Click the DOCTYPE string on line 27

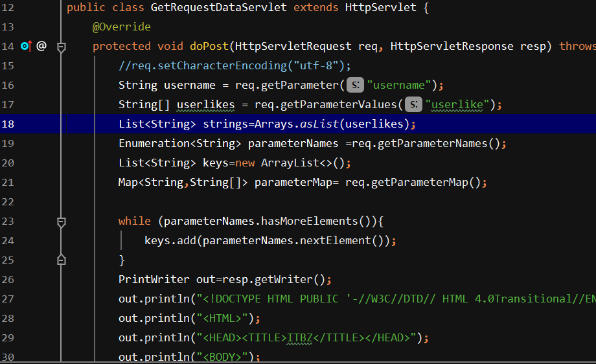(396, 299)
